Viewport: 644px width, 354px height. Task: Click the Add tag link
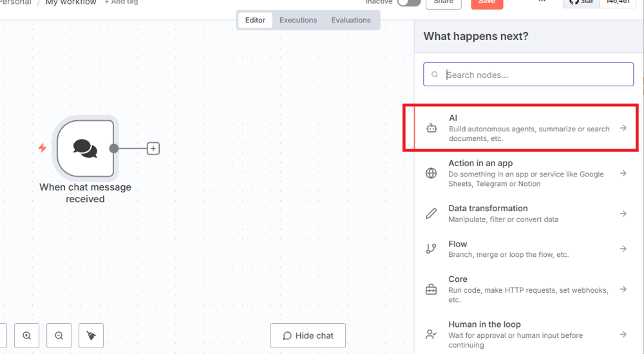(x=121, y=3)
